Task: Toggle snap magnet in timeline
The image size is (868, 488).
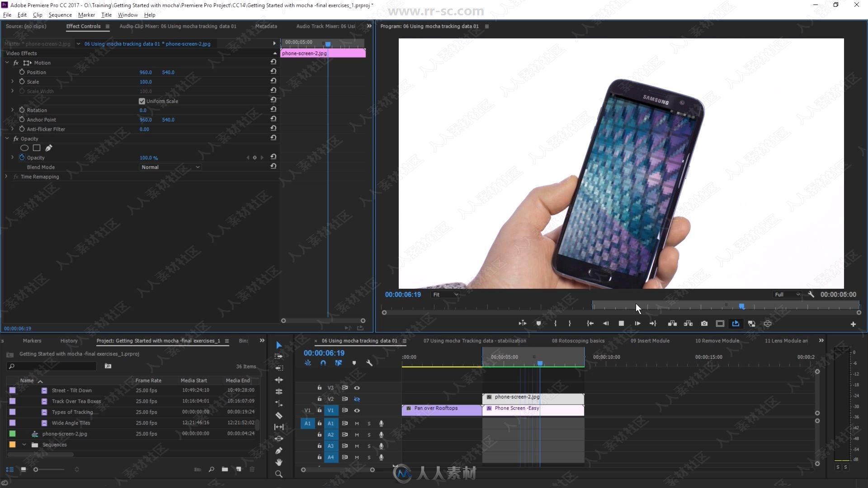Action: click(x=323, y=363)
